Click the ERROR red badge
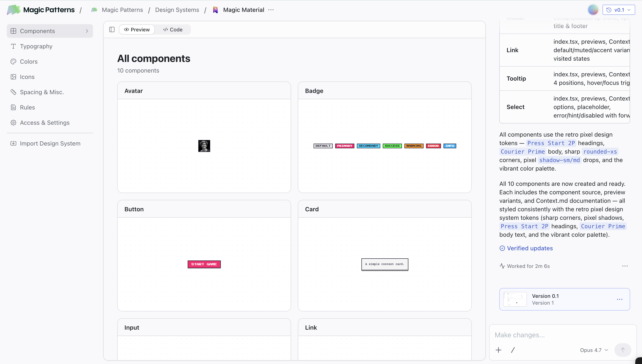 tap(433, 146)
